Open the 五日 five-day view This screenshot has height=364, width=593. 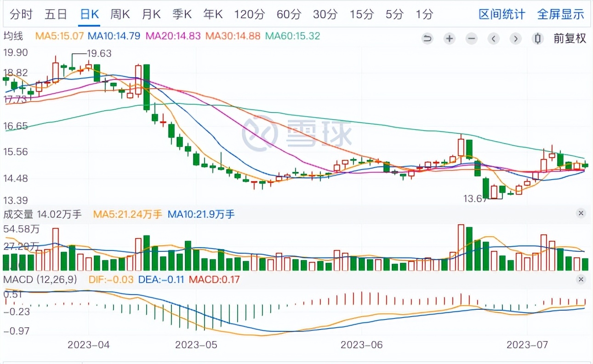coord(56,14)
